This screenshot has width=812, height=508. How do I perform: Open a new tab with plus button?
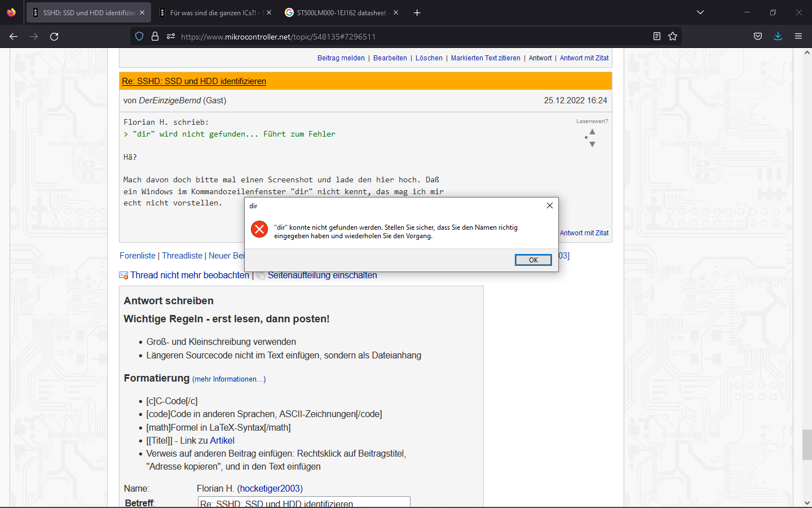point(417,12)
